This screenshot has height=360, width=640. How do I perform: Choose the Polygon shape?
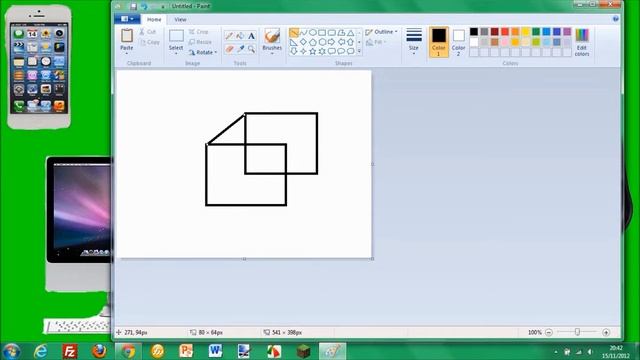[341, 32]
